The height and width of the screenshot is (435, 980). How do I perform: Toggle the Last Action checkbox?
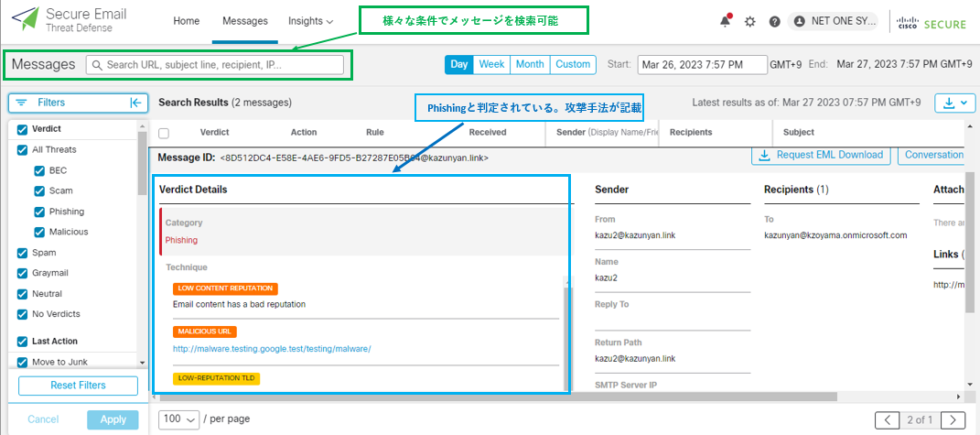point(22,342)
